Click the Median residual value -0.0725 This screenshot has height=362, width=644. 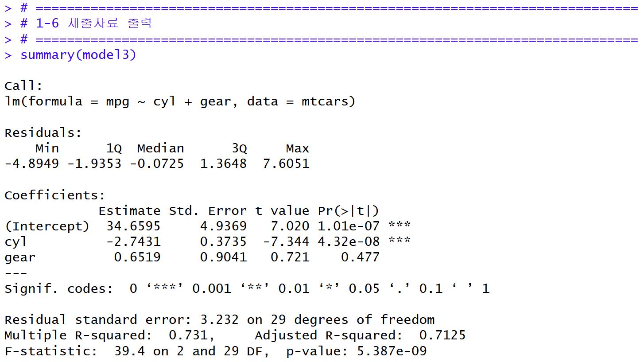[x=157, y=163]
